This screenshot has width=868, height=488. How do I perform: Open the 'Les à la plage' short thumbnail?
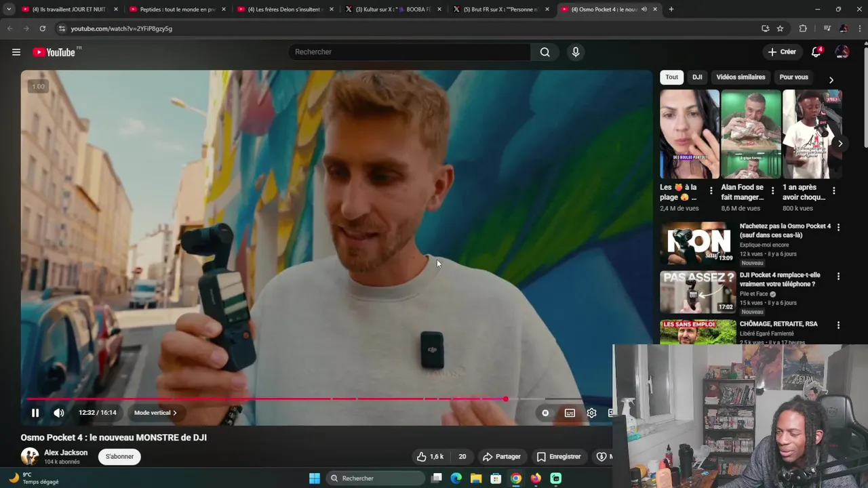tap(690, 134)
